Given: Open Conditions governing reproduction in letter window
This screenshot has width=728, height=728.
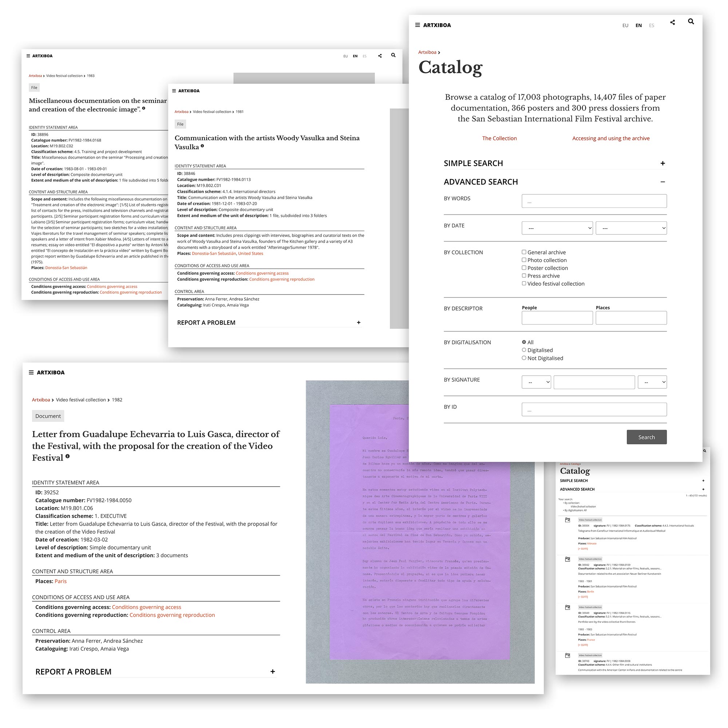Looking at the screenshot, I should point(172,615).
